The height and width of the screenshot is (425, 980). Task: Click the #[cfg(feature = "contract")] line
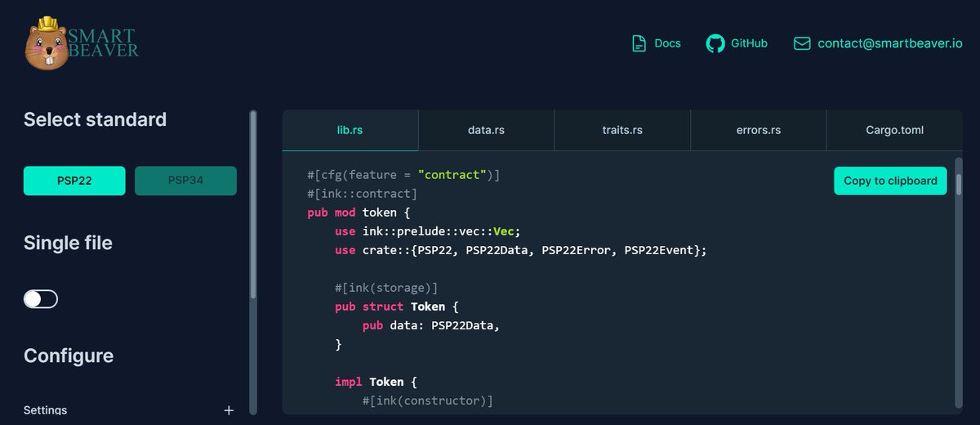click(403, 175)
